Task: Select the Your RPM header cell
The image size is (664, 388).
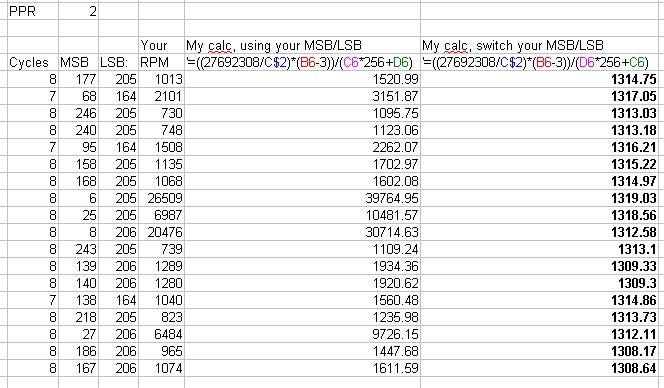Action: click(x=161, y=54)
